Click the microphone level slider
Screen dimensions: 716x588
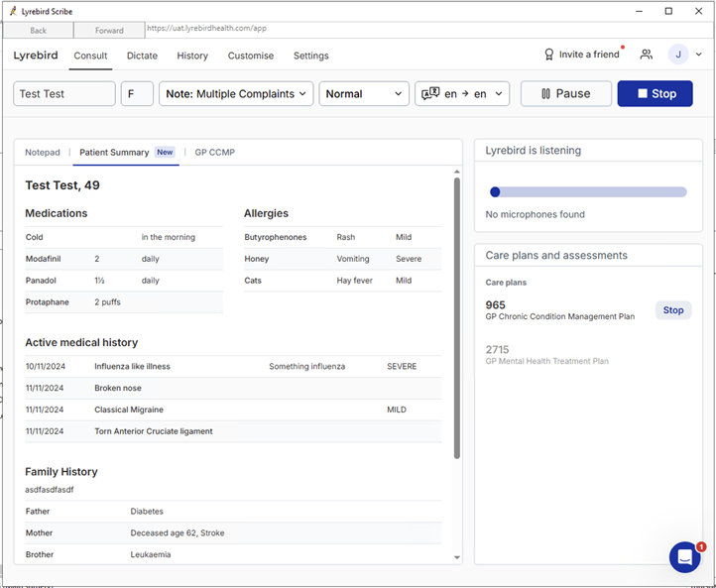coord(588,192)
